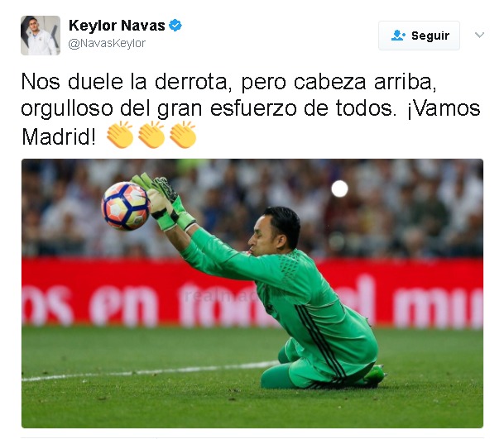Click the Seguir follow button

[419, 36]
